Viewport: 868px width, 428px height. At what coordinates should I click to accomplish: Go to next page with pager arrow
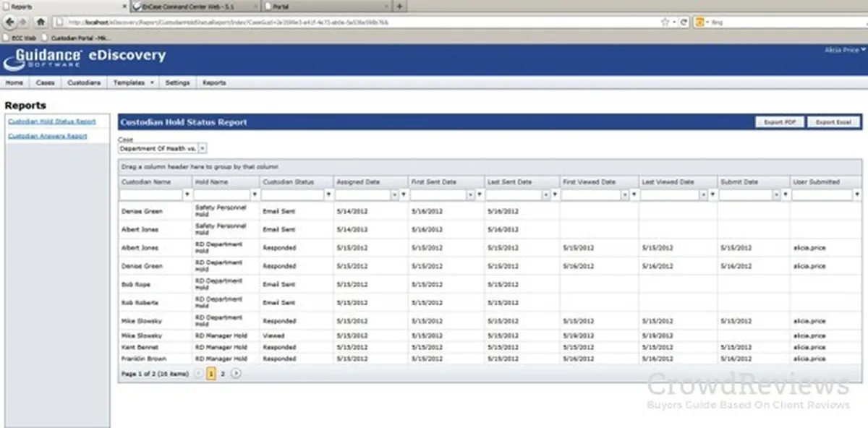click(x=236, y=374)
